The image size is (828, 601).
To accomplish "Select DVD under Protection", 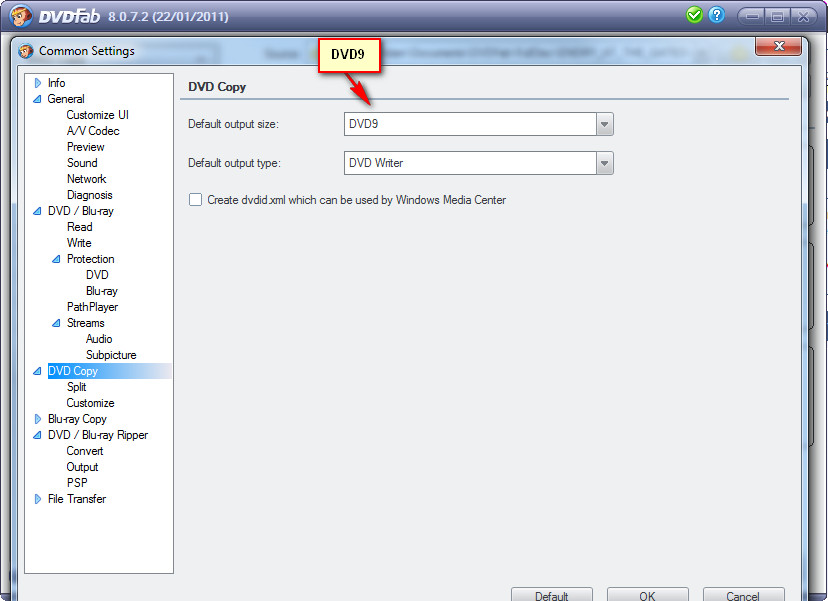I will [x=97, y=275].
